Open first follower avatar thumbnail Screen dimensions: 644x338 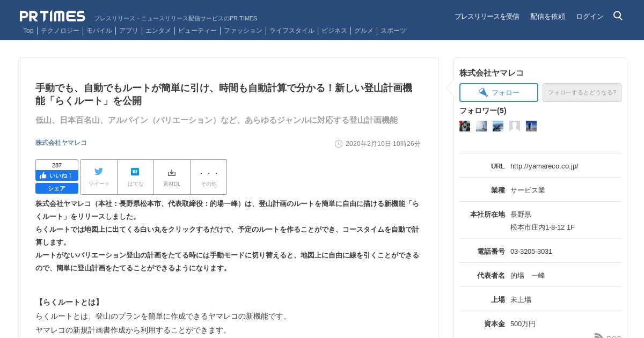click(x=465, y=126)
